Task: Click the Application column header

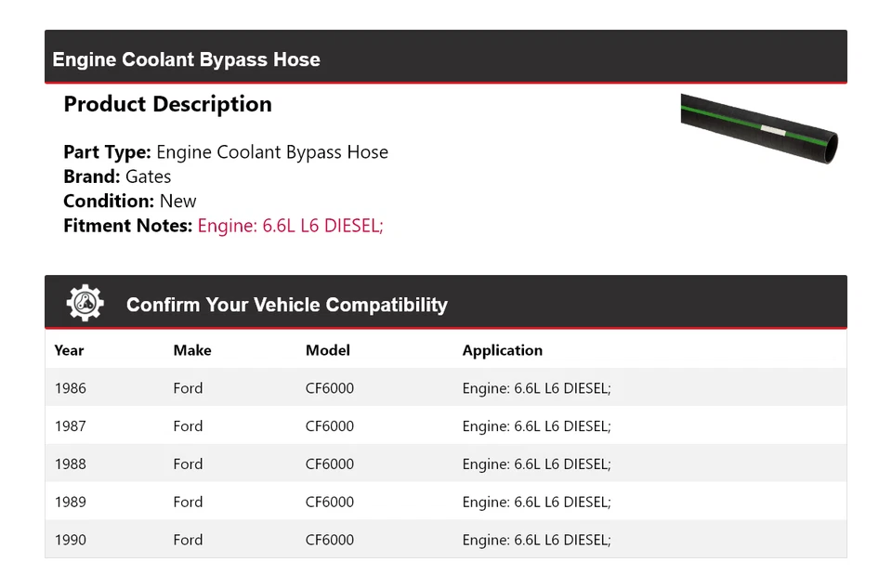Action: point(503,350)
